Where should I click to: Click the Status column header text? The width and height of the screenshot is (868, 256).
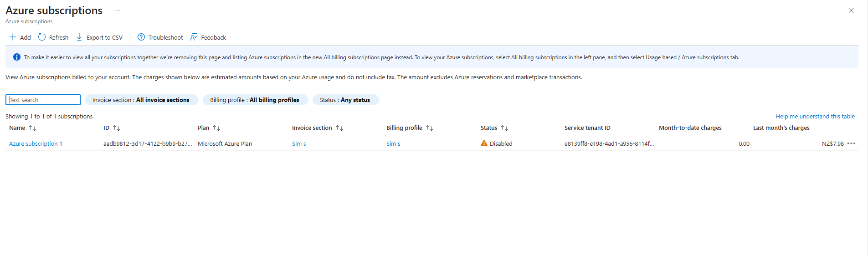click(x=489, y=128)
